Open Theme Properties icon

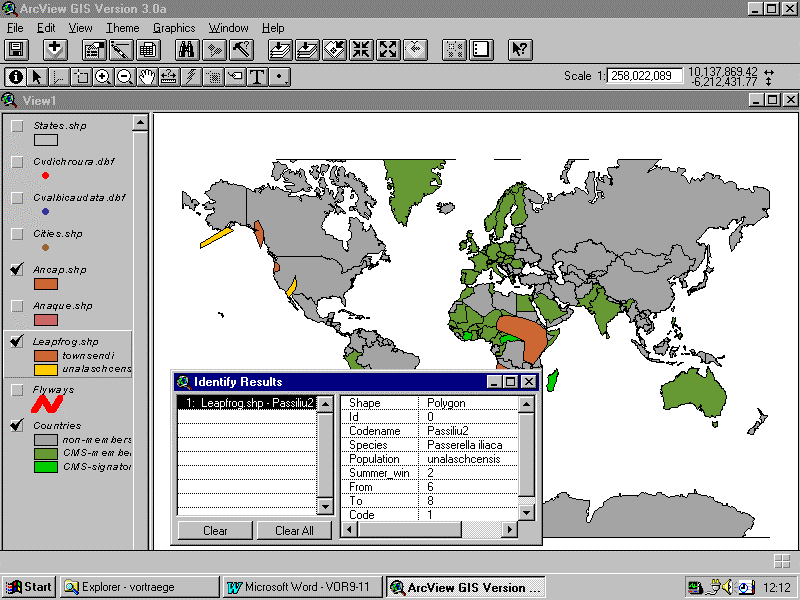[94, 49]
